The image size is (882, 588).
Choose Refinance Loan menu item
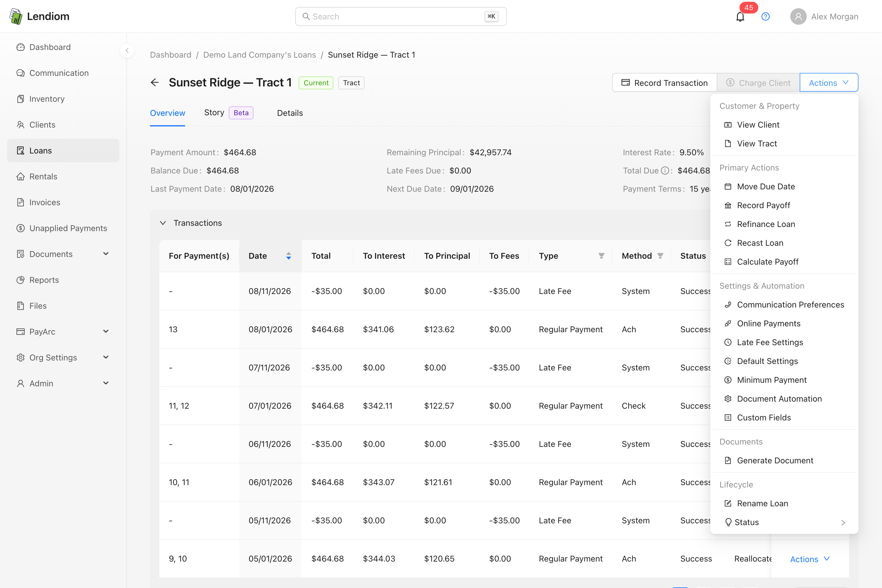pos(784,224)
